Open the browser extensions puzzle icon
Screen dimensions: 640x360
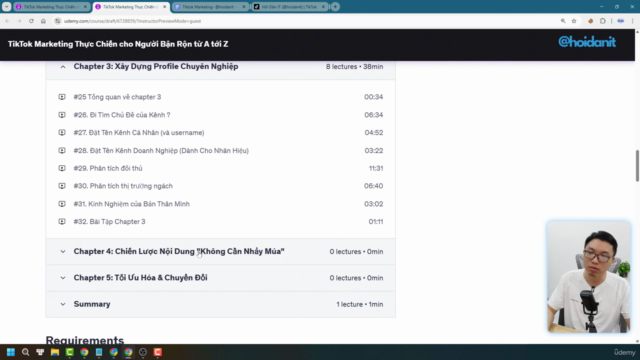[603, 21]
